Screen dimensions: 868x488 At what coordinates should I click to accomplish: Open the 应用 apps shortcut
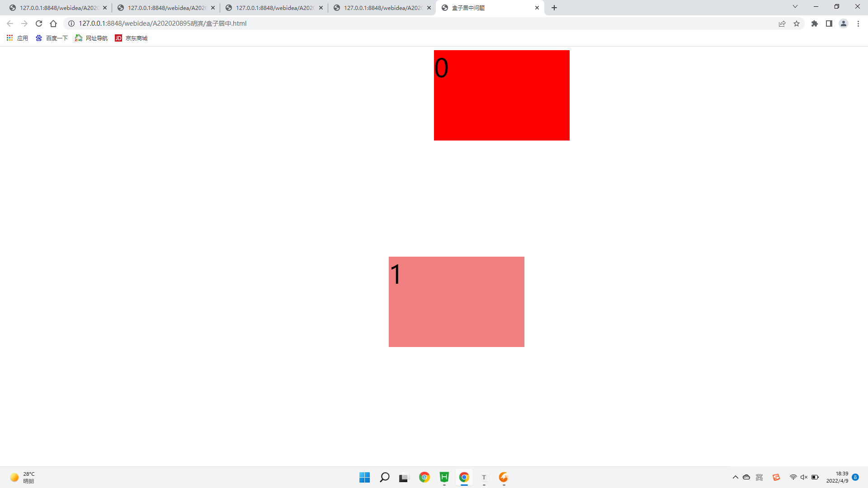(17, 38)
